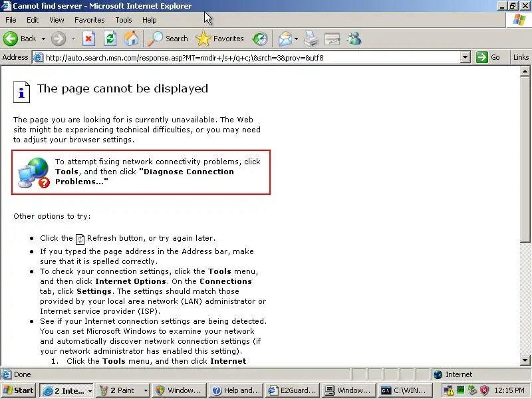Click the page icon in Address bar

tap(39, 58)
